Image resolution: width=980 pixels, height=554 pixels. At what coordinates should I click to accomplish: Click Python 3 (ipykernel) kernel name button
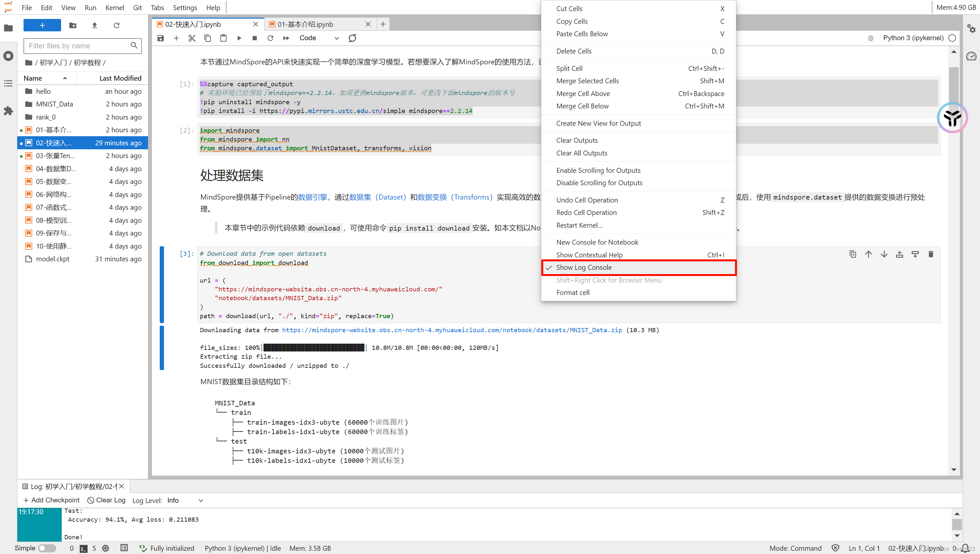click(x=913, y=38)
